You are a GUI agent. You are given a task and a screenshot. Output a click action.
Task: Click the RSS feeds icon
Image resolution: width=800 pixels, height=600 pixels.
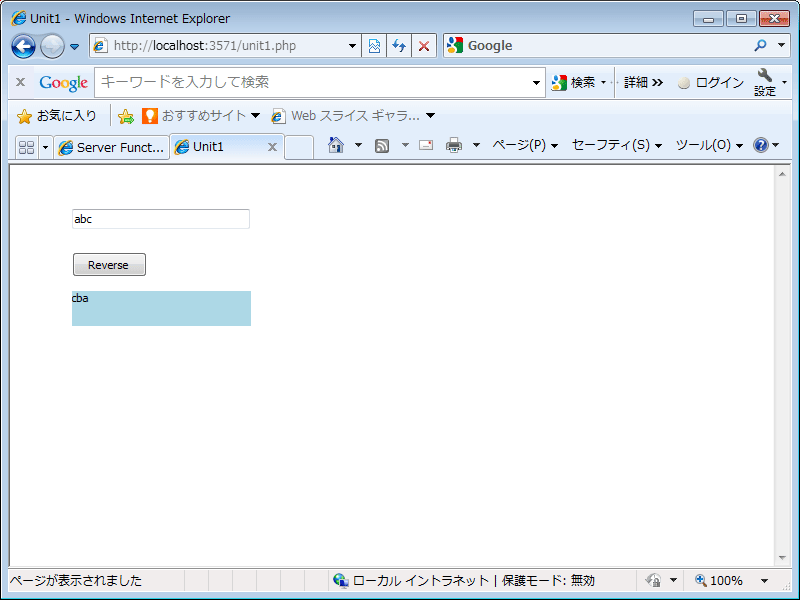pyautogui.click(x=382, y=146)
